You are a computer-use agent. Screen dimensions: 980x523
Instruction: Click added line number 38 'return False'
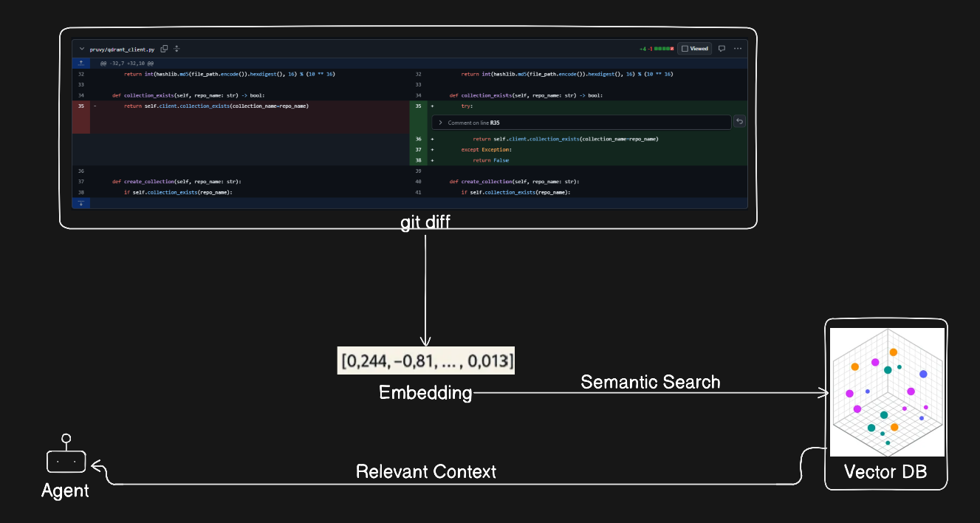pos(418,160)
